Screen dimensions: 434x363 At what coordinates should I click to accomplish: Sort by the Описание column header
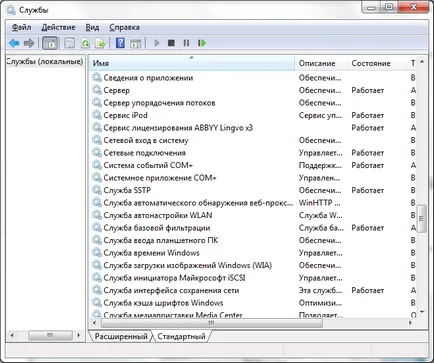tap(321, 63)
